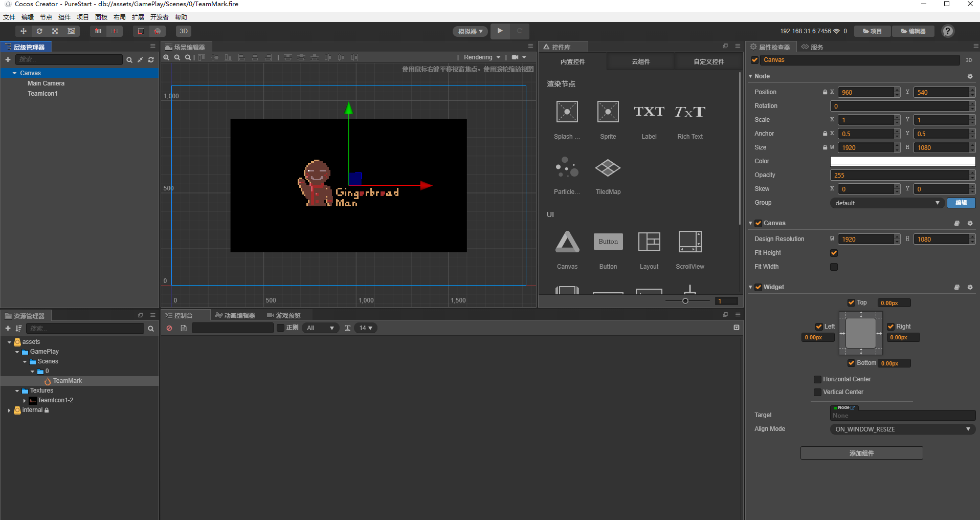Refresh the node hierarchy panel
Screen dimensions: 980x520
coord(151,60)
